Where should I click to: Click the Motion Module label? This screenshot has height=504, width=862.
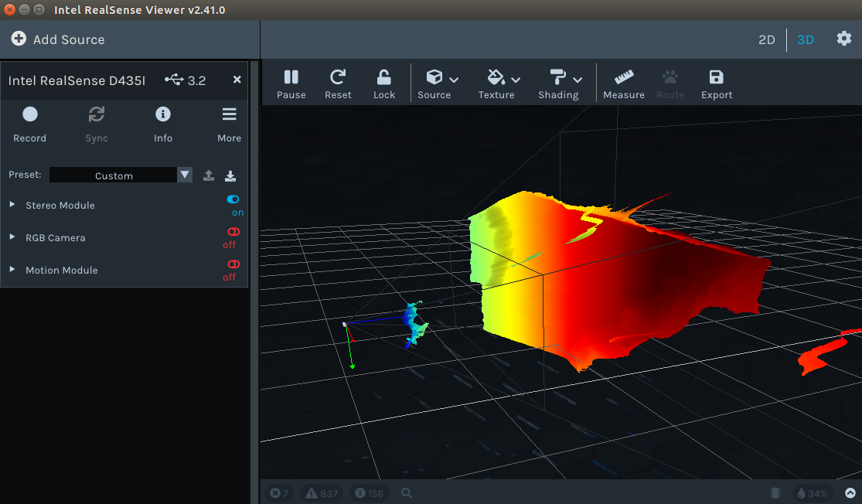point(62,270)
